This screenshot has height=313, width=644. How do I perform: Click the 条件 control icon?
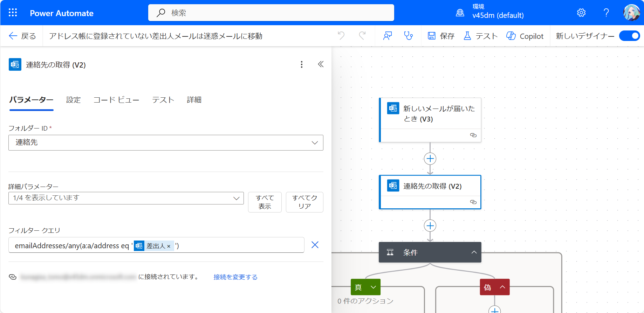coord(390,252)
